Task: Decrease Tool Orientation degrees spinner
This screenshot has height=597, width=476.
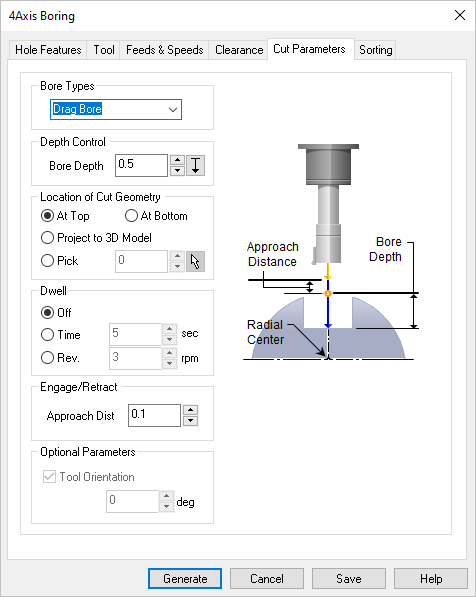Action: point(166,506)
